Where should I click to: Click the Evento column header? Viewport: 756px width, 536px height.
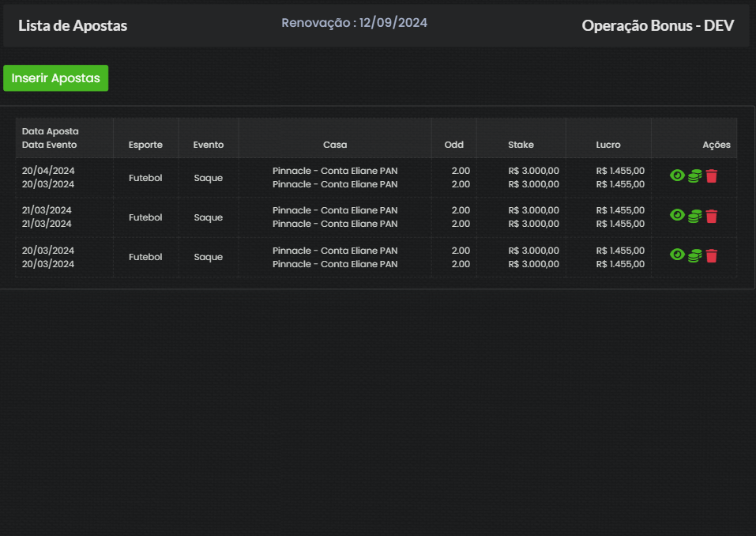(209, 145)
